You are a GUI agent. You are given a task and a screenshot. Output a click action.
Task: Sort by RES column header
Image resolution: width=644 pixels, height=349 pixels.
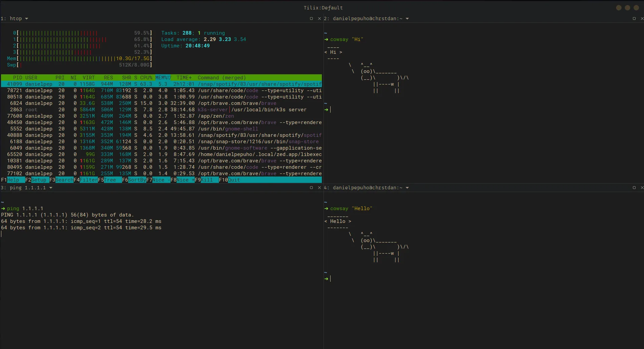click(x=108, y=78)
